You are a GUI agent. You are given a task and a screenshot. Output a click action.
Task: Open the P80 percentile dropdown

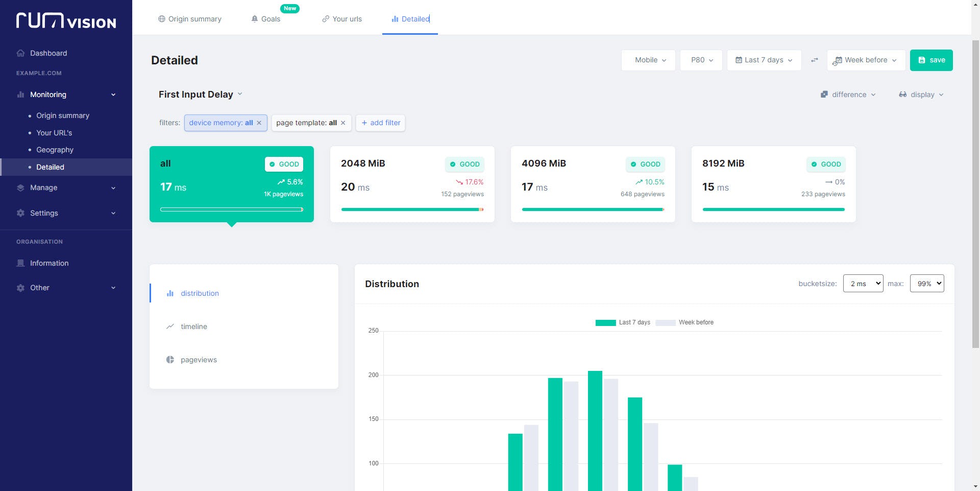point(701,60)
